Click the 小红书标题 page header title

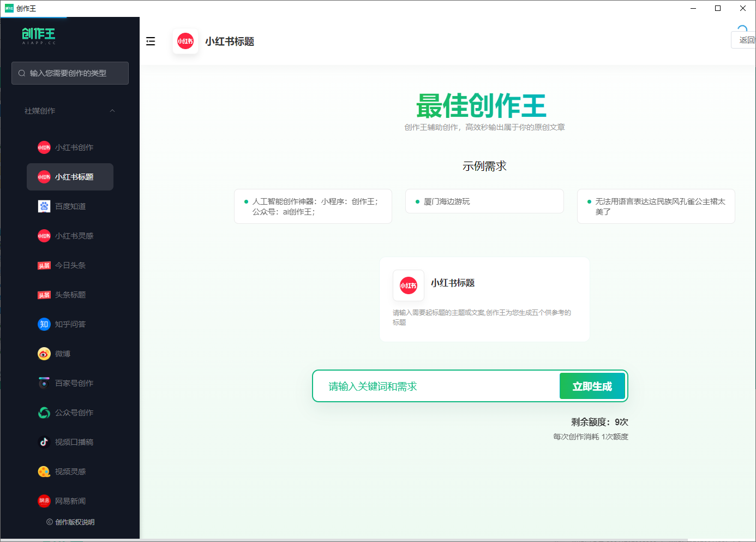[x=230, y=41]
